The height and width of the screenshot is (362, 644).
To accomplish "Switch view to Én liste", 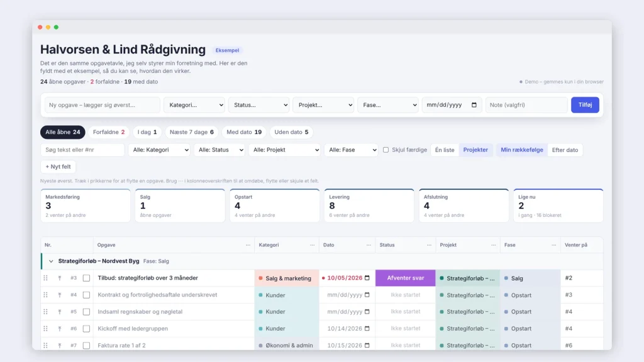I will point(445,150).
